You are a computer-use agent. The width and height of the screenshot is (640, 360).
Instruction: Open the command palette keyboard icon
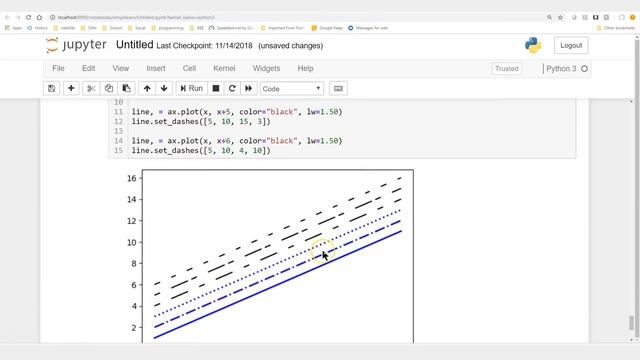pos(338,89)
